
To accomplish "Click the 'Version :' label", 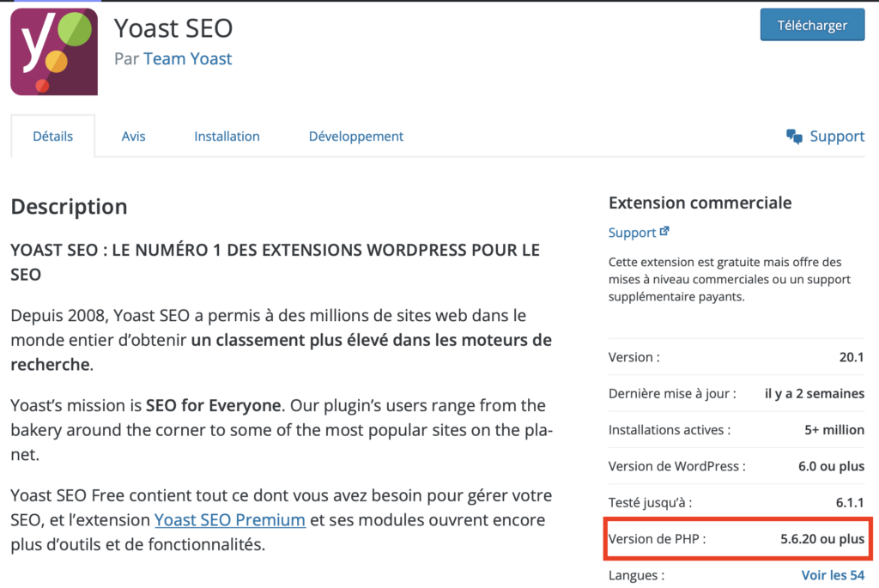I will tap(634, 357).
